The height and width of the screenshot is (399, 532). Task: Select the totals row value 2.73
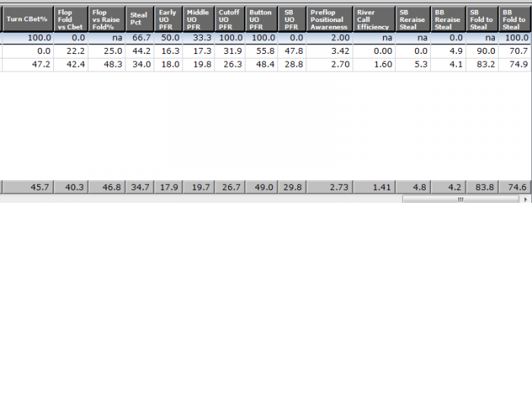(329, 187)
